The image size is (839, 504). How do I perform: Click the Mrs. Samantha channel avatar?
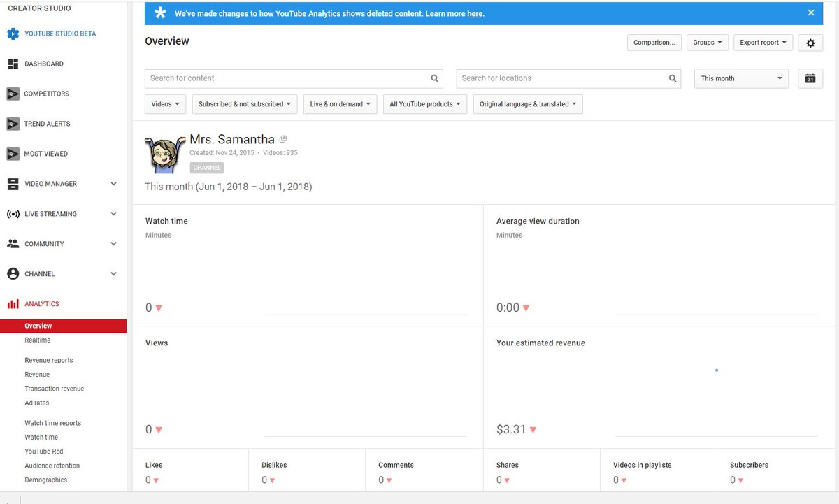point(164,154)
